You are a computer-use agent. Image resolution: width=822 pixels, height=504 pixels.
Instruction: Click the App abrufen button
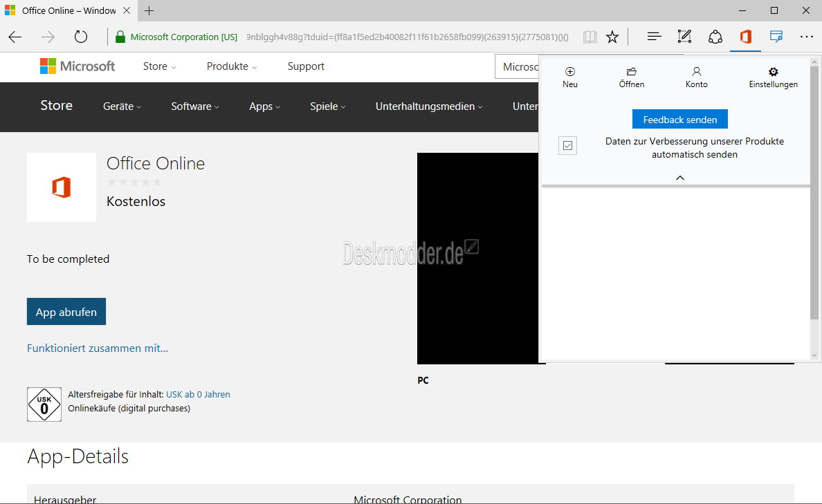pos(66,312)
